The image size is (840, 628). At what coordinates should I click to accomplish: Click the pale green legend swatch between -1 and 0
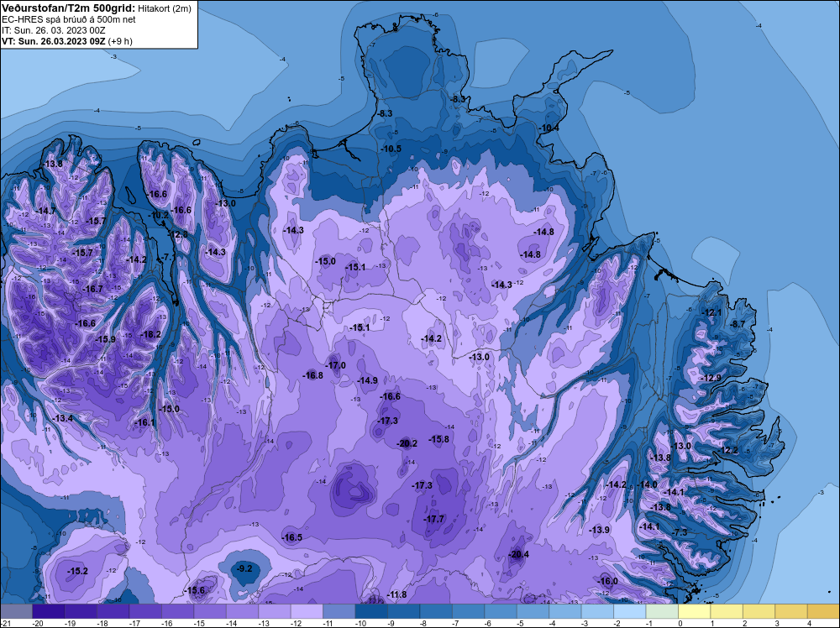[x=662, y=611]
